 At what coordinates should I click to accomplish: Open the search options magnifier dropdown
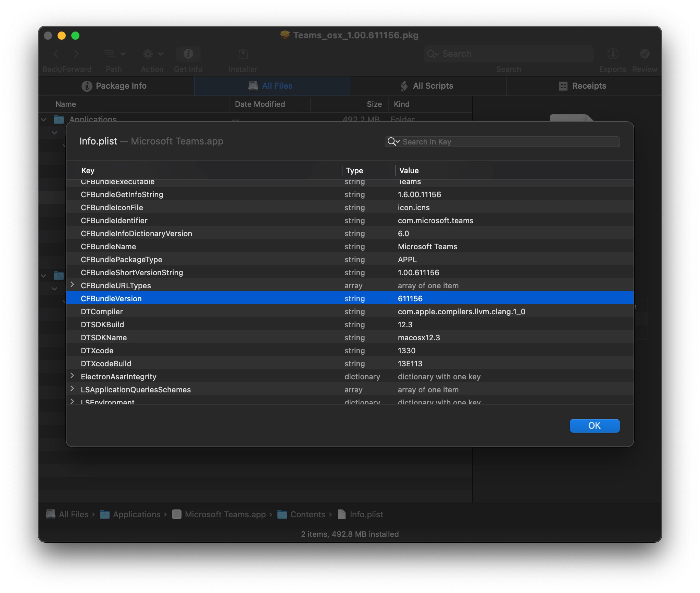click(x=393, y=142)
